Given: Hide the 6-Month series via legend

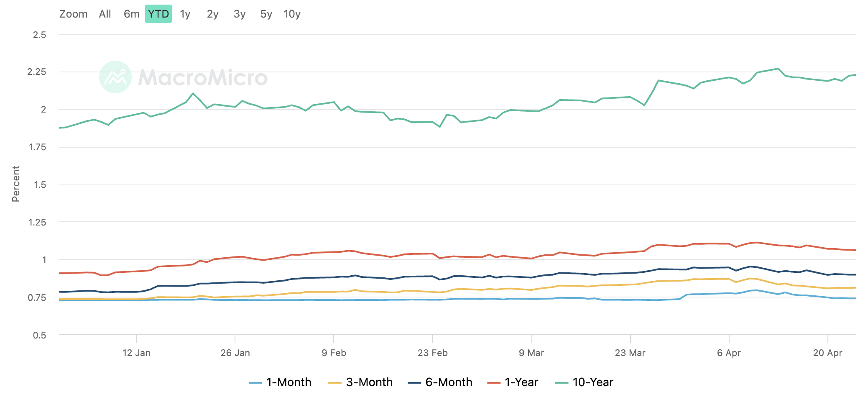Looking at the screenshot, I should (440, 382).
